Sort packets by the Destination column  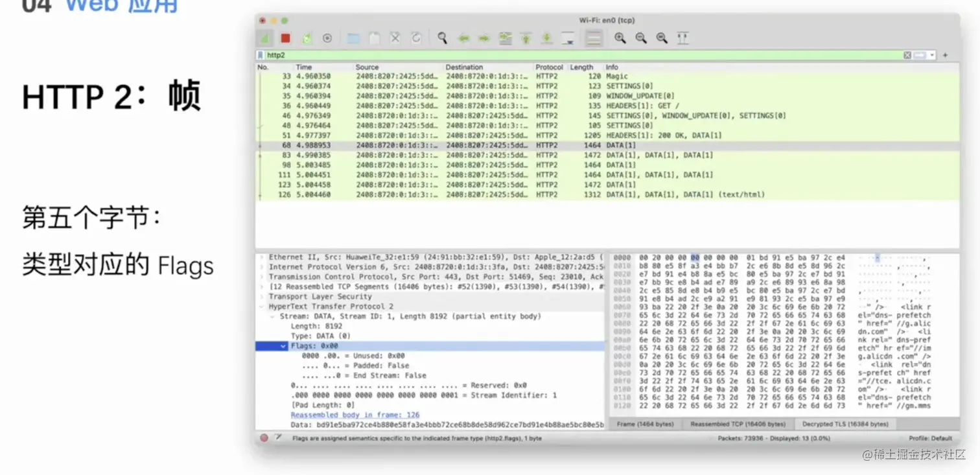coord(464,67)
